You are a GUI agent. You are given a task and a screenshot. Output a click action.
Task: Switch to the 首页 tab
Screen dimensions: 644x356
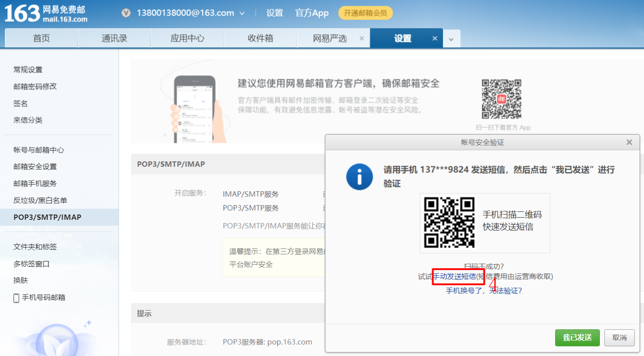42,38
